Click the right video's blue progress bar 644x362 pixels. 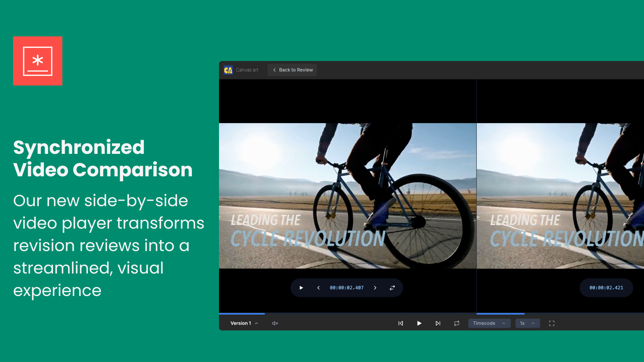click(x=500, y=314)
